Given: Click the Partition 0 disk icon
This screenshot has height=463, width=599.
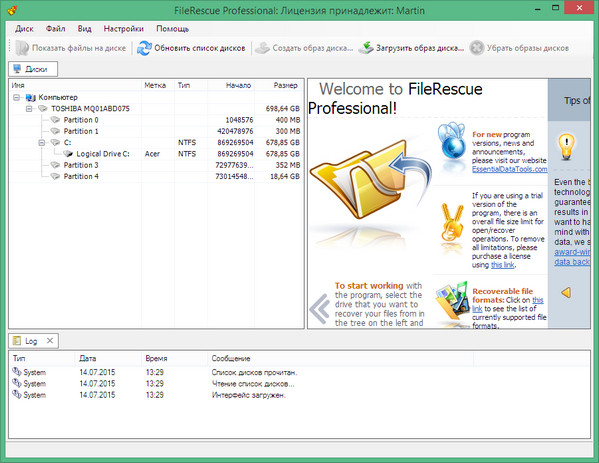Looking at the screenshot, I should (56, 120).
